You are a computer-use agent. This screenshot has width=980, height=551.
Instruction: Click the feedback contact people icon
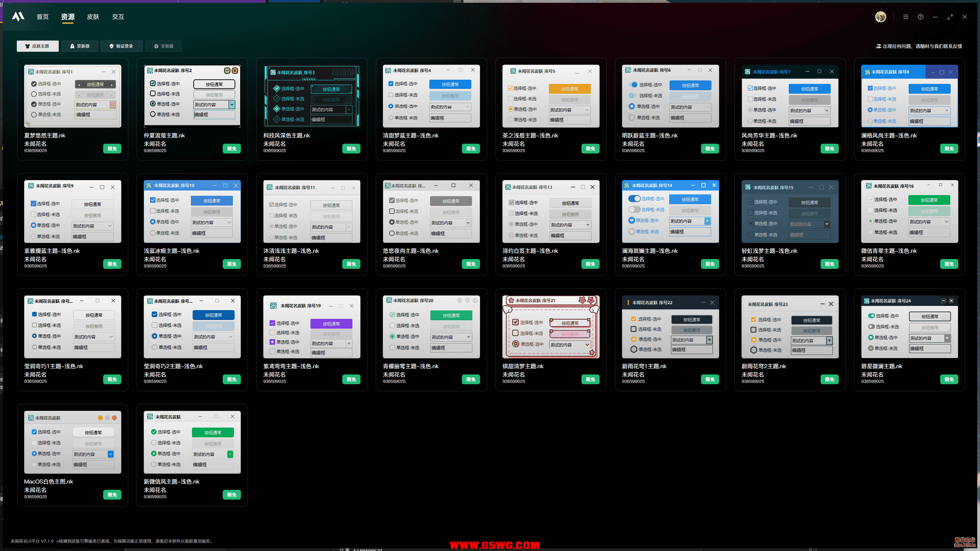coord(878,46)
